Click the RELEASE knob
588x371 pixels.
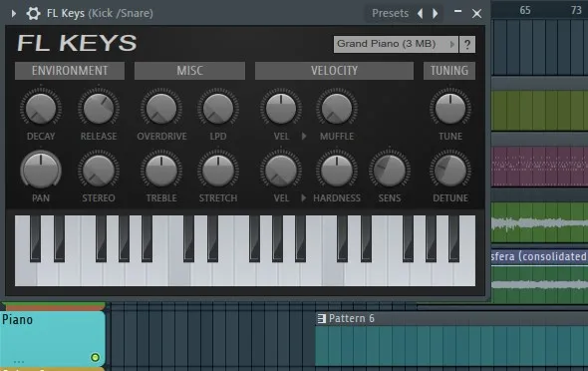click(99, 108)
